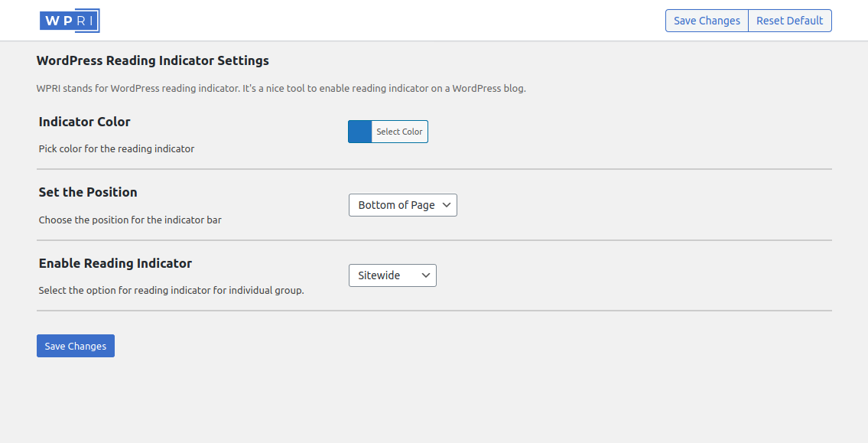This screenshot has height=443, width=868.
Task: Click the WordPress Reading Indicator Settings heading
Action: click(x=153, y=61)
